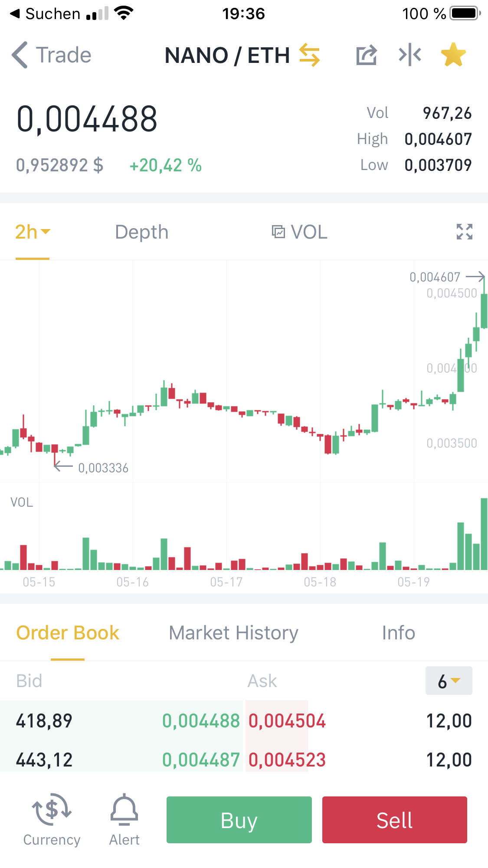488x868 pixels.
Task: Select bid price 0,004488 in order book
Action: click(x=201, y=721)
